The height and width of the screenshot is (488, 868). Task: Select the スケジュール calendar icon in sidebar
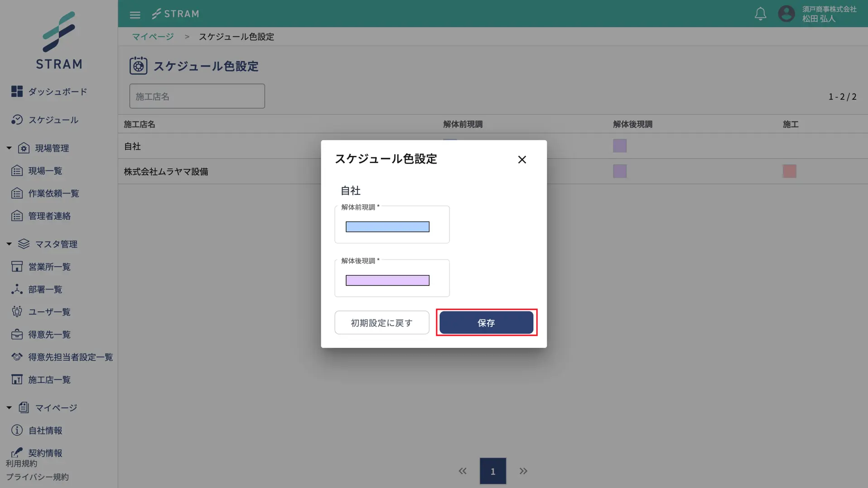pyautogui.click(x=17, y=120)
